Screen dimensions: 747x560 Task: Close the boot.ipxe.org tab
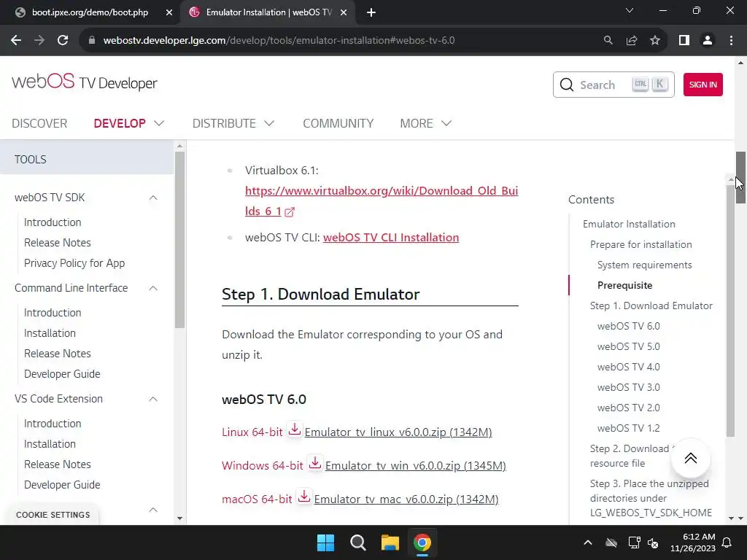tap(169, 12)
